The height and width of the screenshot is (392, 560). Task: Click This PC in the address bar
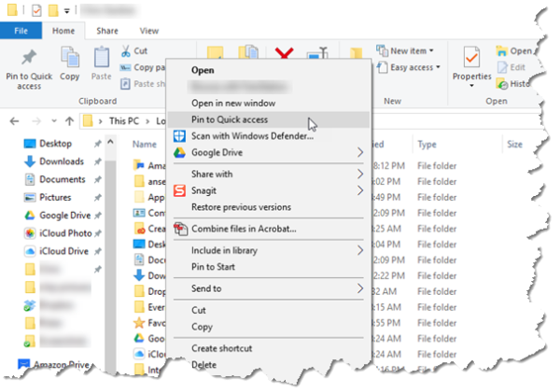pyautogui.click(x=124, y=121)
